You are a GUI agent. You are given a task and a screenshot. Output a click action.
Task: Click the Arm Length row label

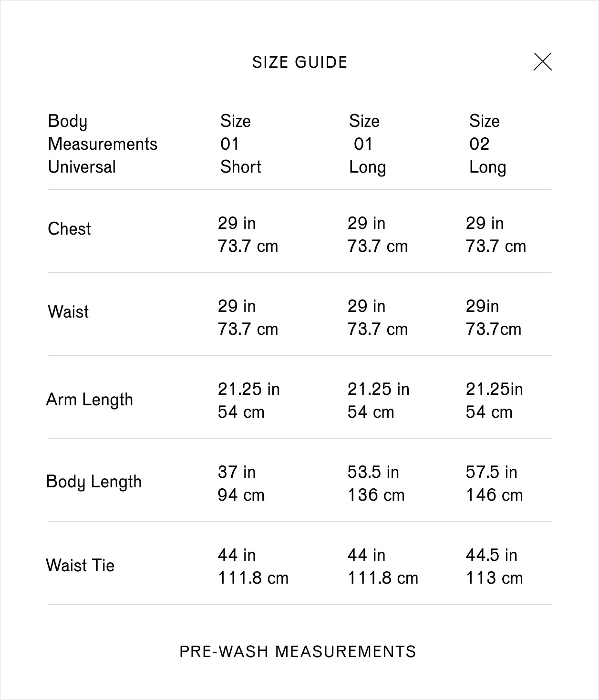[90, 400]
